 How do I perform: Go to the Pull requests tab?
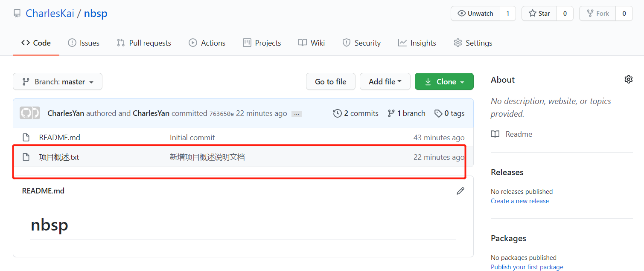144,43
